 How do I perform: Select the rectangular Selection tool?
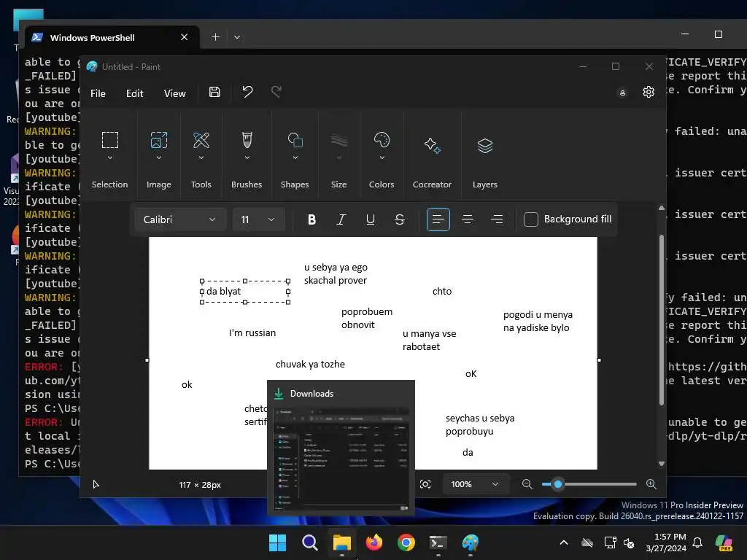click(x=110, y=140)
